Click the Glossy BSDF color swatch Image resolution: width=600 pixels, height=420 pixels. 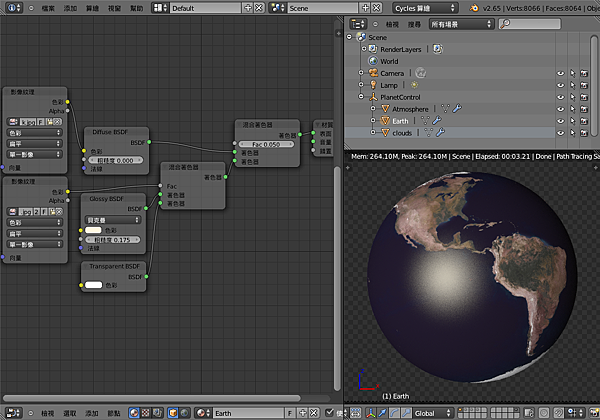click(93, 230)
